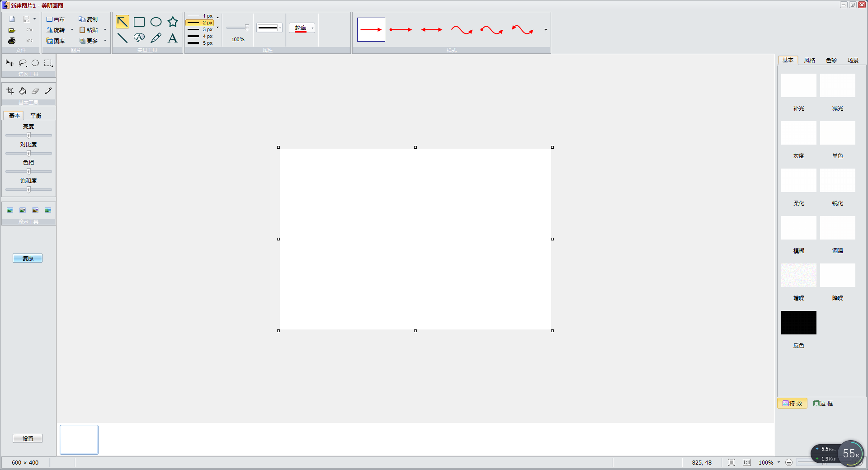Choose the ellipse vector tool
Image resolution: width=868 pixels, height=470 pixels.
tap(156, 22)
